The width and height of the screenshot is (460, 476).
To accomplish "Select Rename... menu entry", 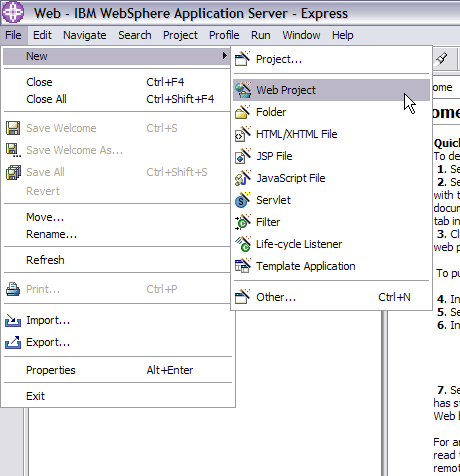I will click(116, 234).
